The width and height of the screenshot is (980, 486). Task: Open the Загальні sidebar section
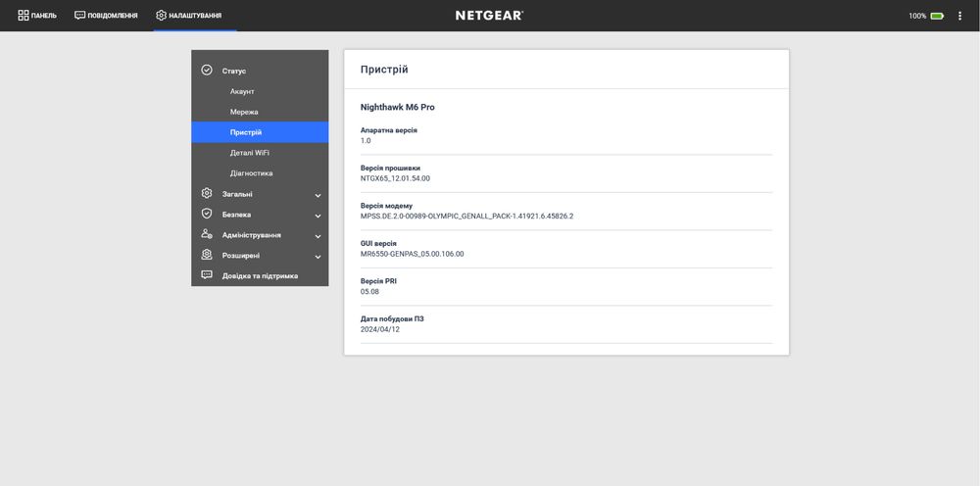pyautogui.click(x=260, y=194)
